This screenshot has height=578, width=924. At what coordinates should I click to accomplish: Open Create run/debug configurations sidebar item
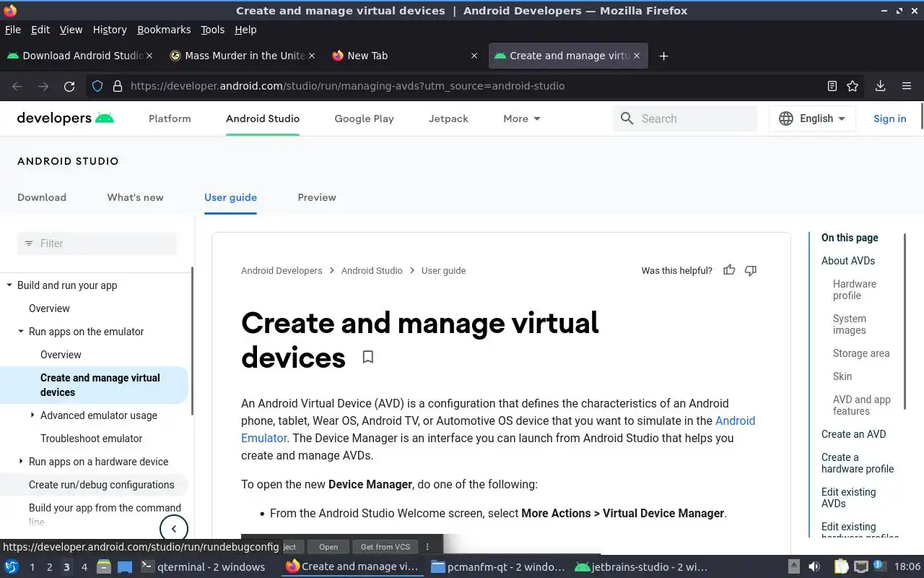pos(101,485)
